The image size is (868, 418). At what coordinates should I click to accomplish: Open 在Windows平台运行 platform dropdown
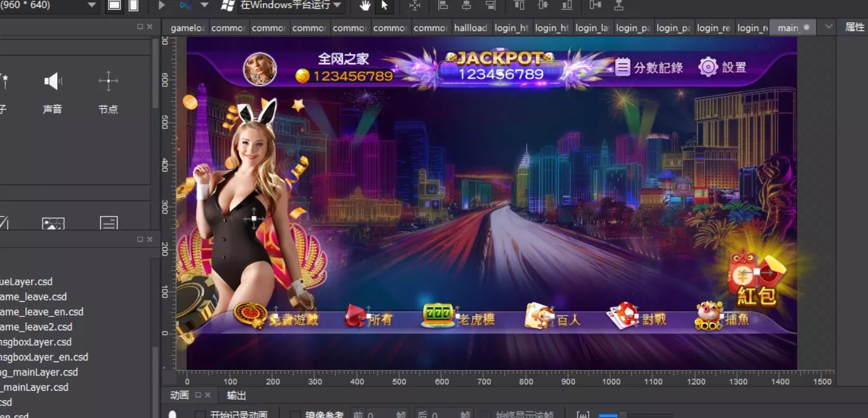tap(337, 6)
